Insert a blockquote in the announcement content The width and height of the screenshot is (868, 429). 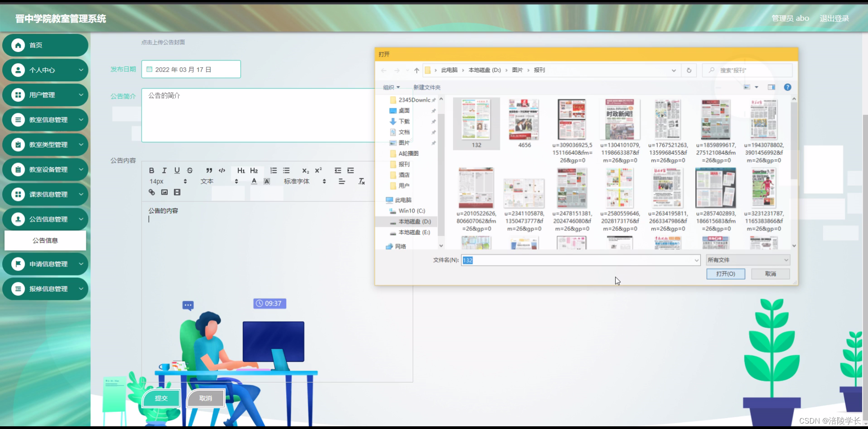pyautogui.click(x=209, y=170)
